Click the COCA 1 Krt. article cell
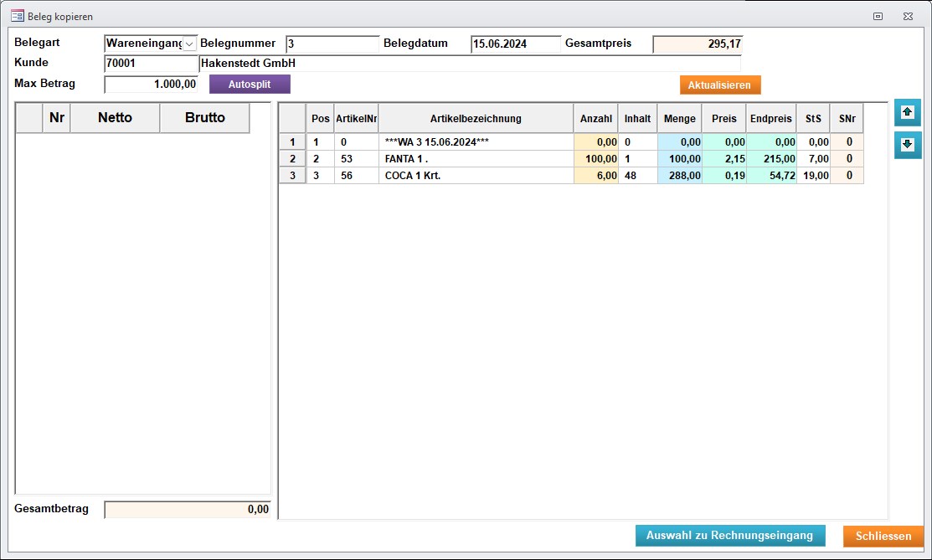 point(476,176)
